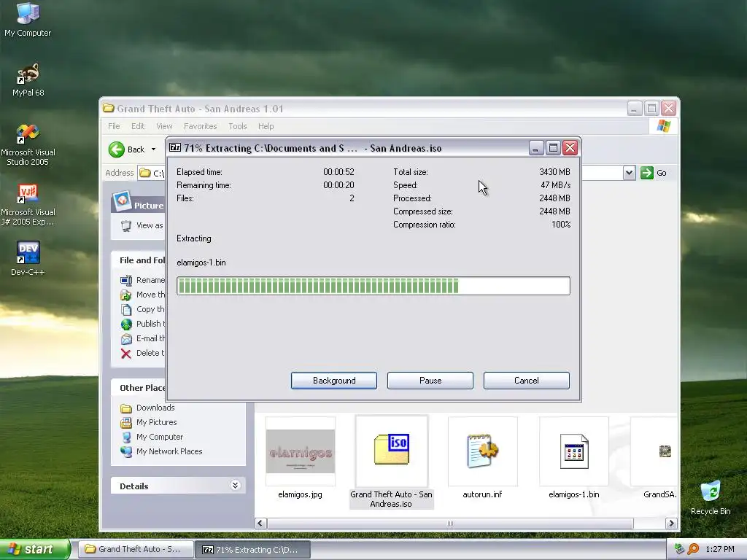Open the address bar dropdown
This screenshot has height=560, width=747.
pyautogui.click(x=629, y=173)
